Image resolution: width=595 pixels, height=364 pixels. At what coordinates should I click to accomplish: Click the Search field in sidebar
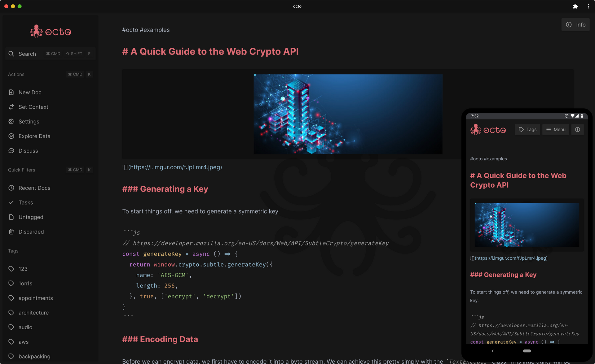point(27,54)
